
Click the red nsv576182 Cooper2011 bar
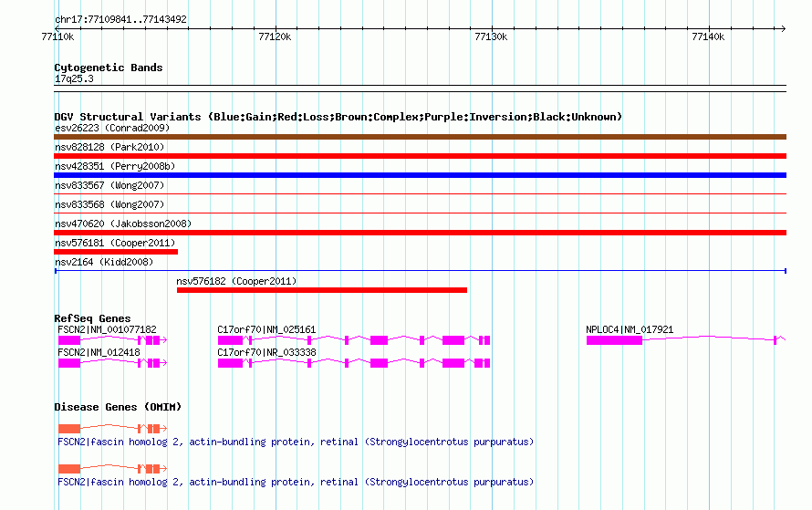click(x=321, y=290)
